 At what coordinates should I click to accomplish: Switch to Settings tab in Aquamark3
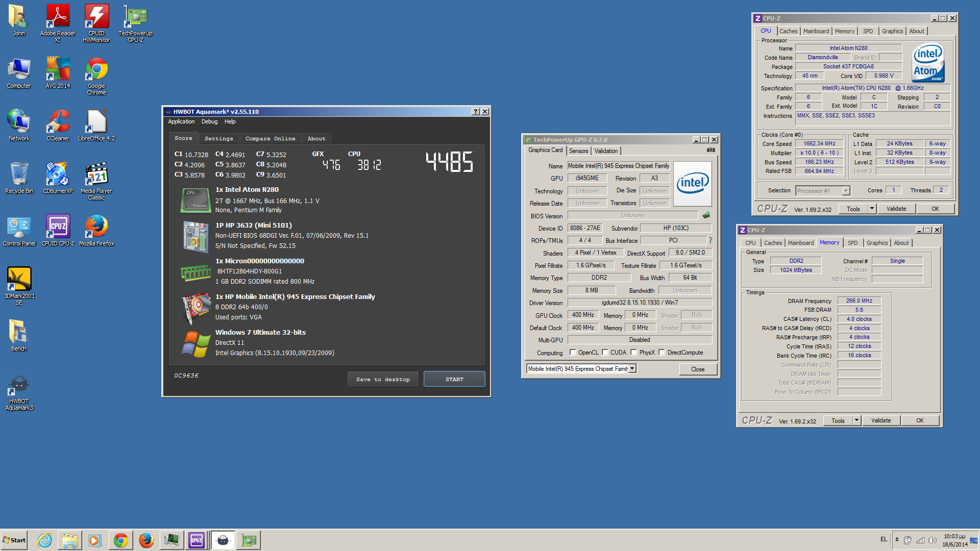(218, 139)
